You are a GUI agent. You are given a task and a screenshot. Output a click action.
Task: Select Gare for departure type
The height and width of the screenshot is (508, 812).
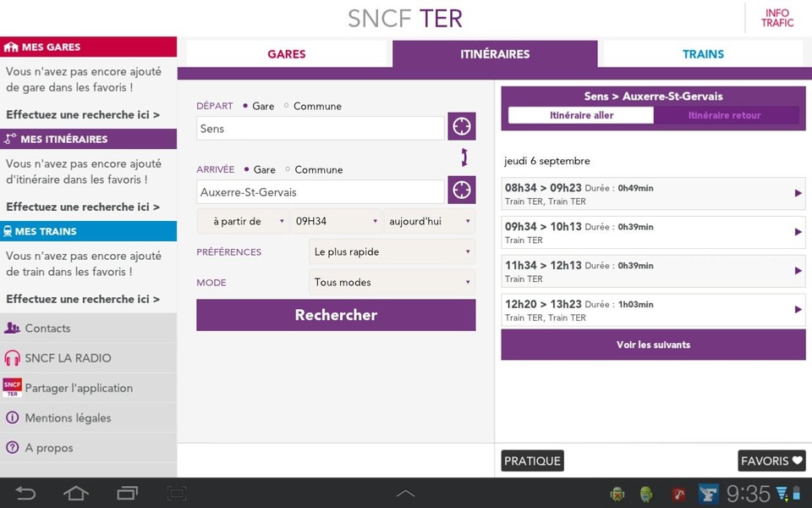click(259, 106)
